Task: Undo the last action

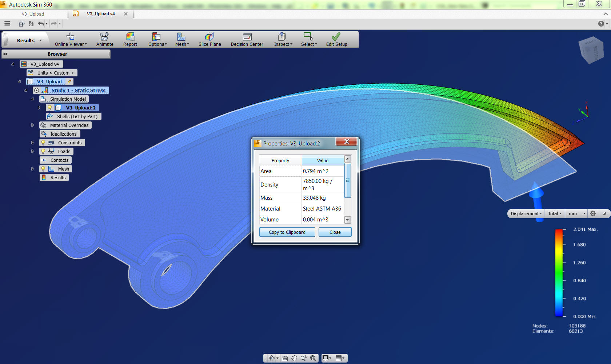Action: (x=41, y=24)
